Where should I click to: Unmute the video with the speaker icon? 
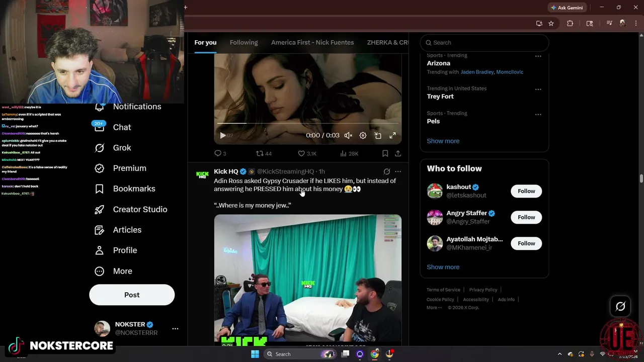348,135
